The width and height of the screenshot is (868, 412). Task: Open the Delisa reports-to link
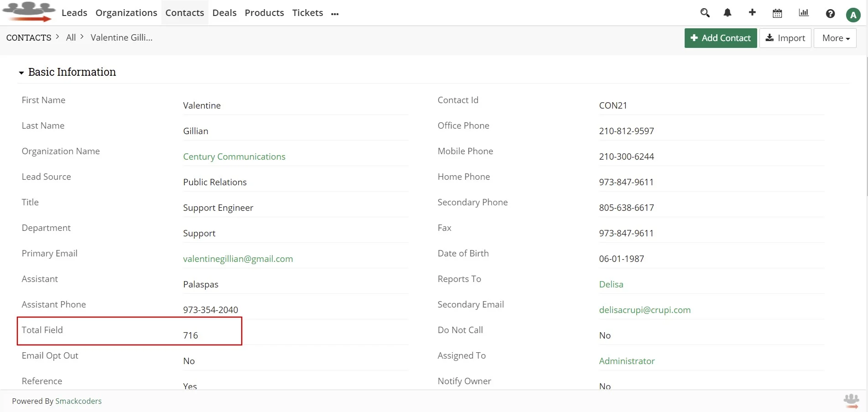click(x=611, y=284)
